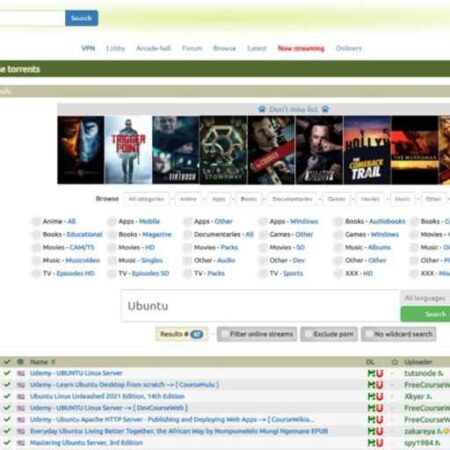
Task: Click the blue Search button at top
Action: coord(82,18)
